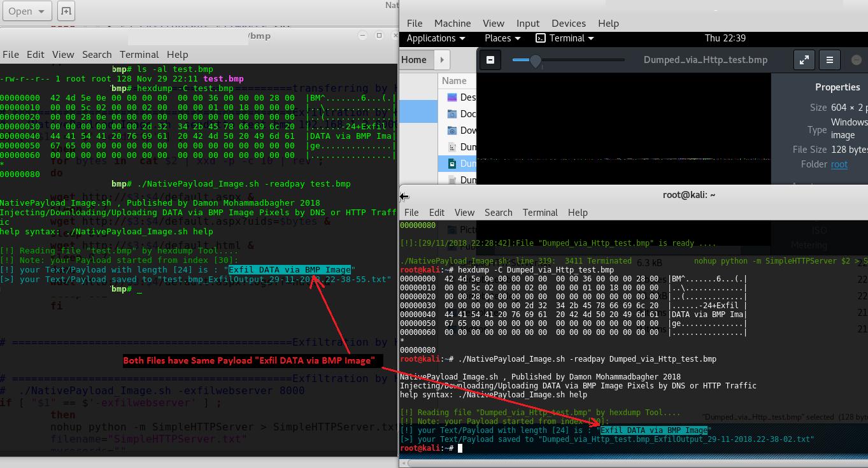Click the root folder link in Properties
This screenshot has width=868, height=468.
[x=839, y=164]
